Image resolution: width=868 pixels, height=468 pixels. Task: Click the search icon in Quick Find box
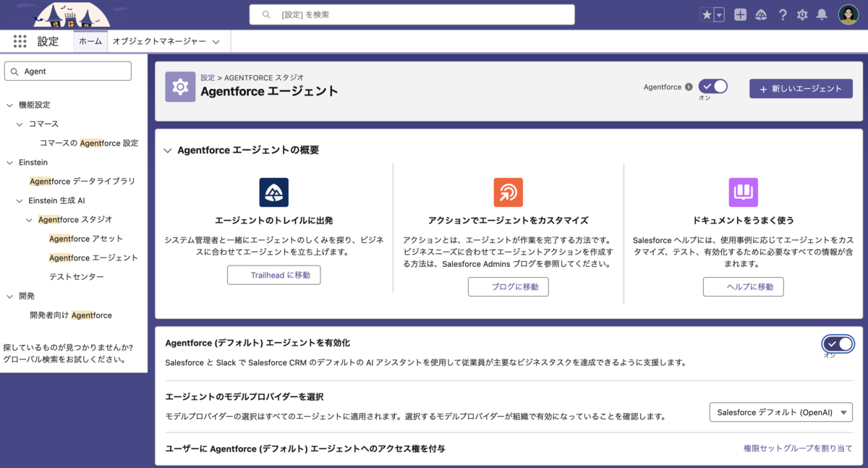(x=14, y=72)
